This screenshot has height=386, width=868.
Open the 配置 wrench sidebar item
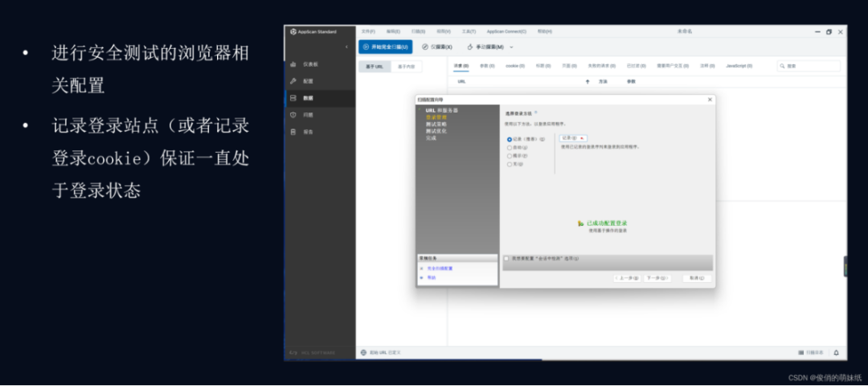click(x=320, y=81)
